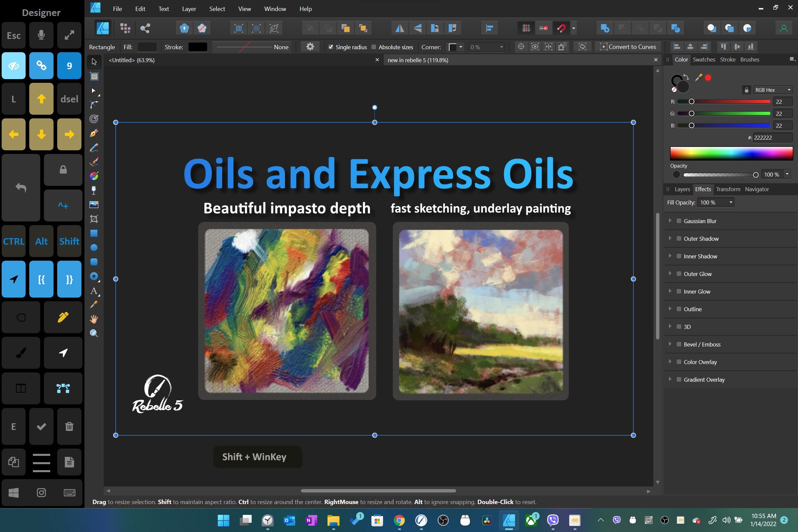The width and height of the screenshot is (798, 532).
Task: Click the Flip Horizontal toolbar icon
Action: [x=400, y=28]
